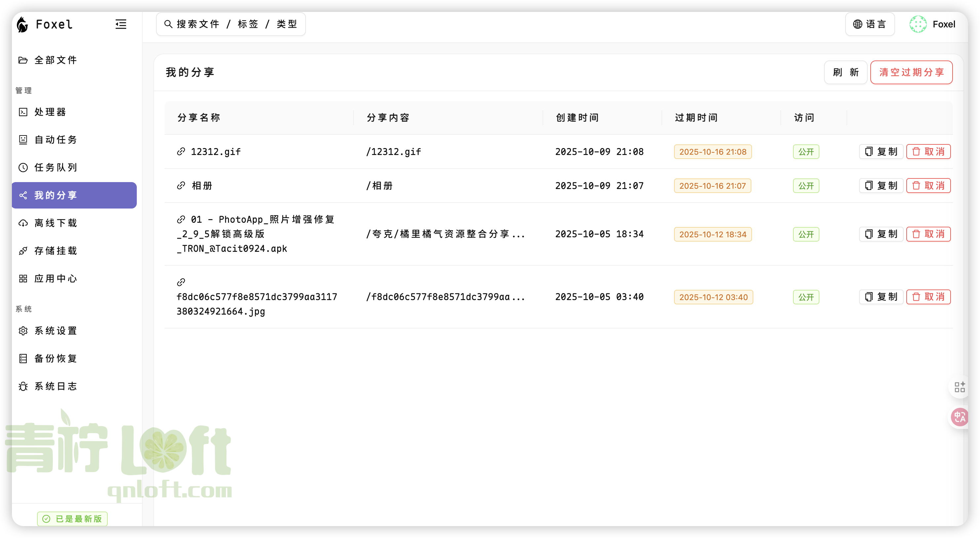Click 清空过期分享 button

[x=911, y=72]
